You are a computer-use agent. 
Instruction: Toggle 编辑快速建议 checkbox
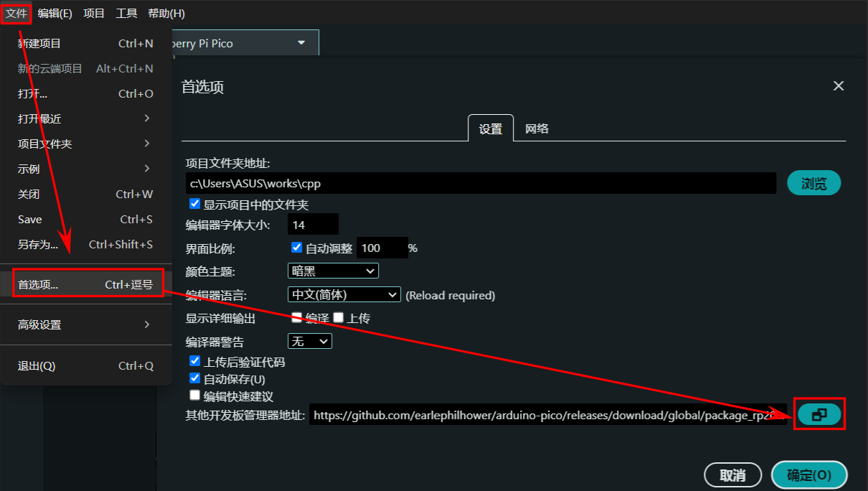coord(194,395)
